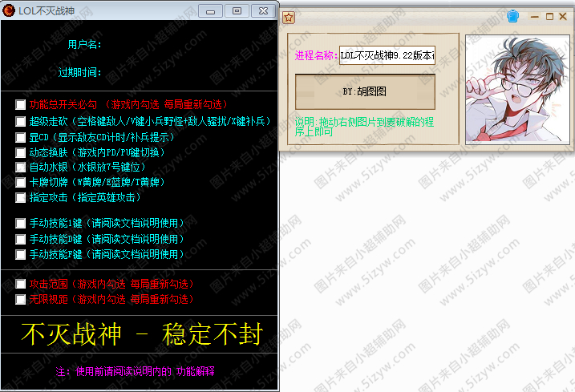
Task: Click the star icon in second window's title bar
Action: (289, 16)
